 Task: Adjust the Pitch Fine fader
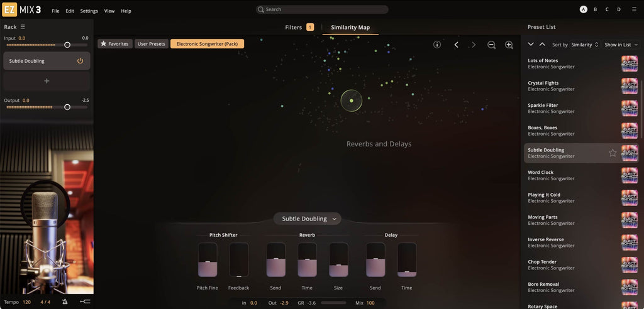(x=208, y=260)
